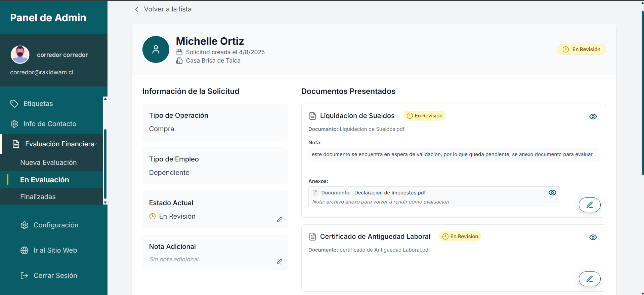The image size is (644, 295).
Task: Click the Michelle Ortiz profile avatar icon
Action: (156, 49)
